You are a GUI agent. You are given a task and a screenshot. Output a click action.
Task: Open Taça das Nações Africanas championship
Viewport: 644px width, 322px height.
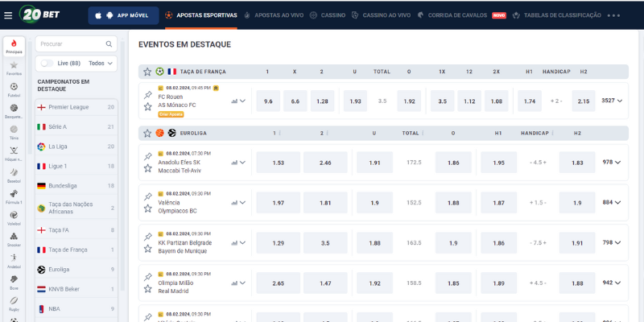click(x=76, y=208)
